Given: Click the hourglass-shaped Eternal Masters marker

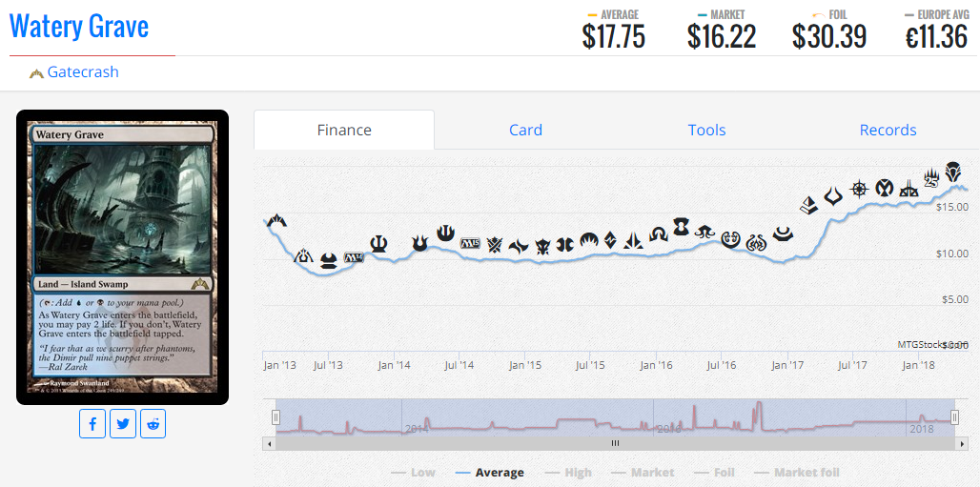Looking at the screenshot, I should coord(682,226).
